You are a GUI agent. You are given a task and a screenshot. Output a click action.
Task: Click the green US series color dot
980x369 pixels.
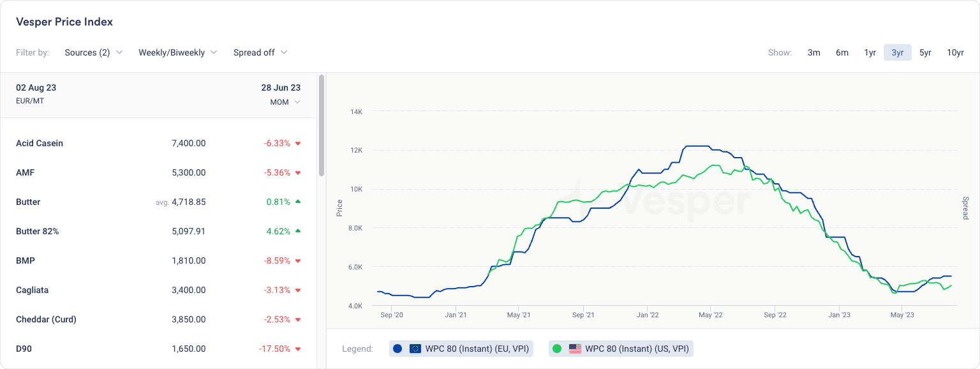click(x=557, y=349)
